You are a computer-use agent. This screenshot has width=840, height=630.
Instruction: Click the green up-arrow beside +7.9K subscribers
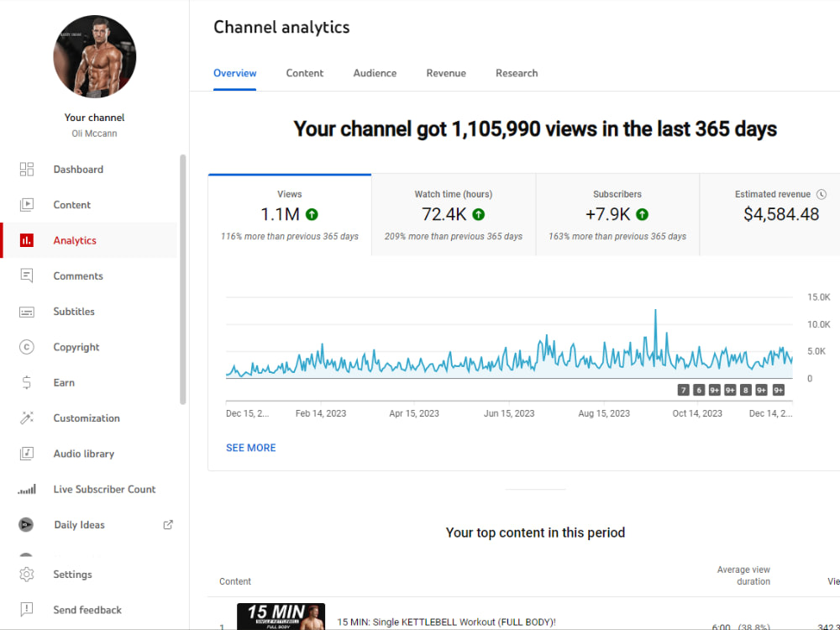[642, 215]
